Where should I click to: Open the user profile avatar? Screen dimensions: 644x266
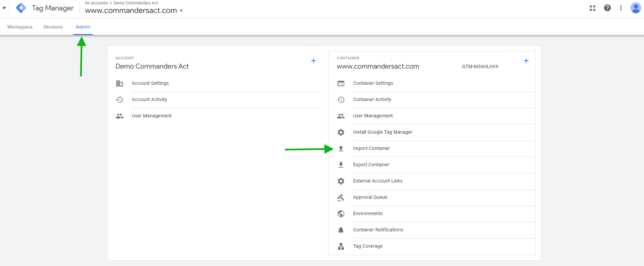(x=636, y=8)
